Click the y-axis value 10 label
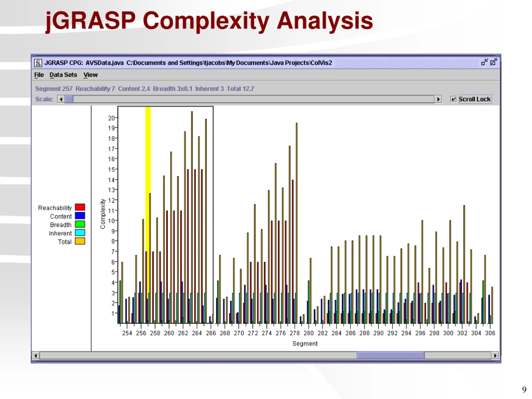 (111, 221)
